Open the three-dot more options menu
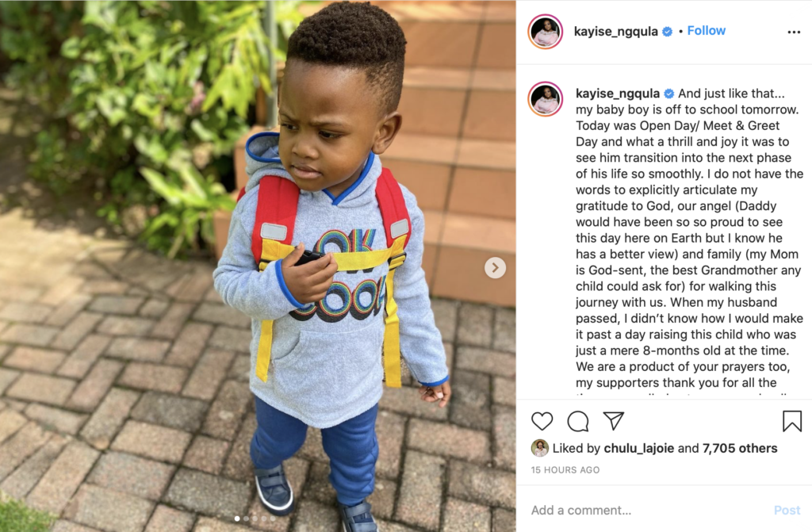 pos(794,33)
